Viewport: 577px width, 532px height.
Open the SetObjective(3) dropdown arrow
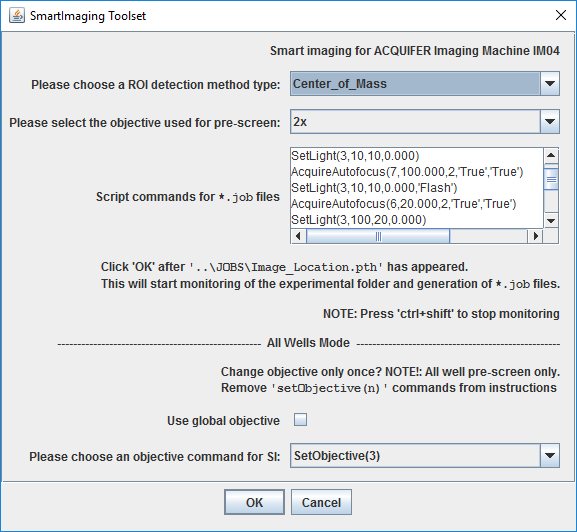[550, 455]
